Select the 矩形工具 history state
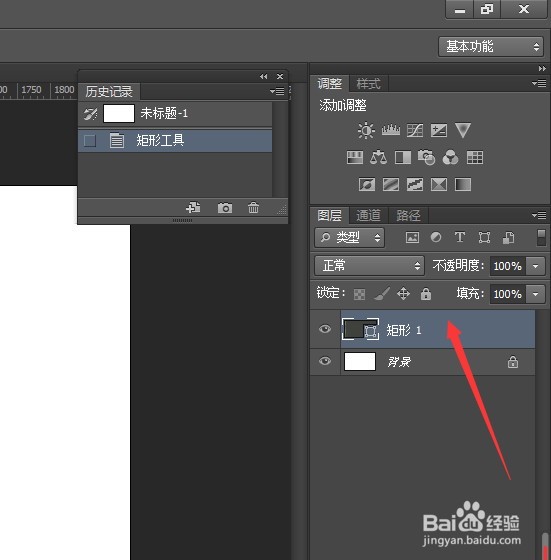 point(175,141)
